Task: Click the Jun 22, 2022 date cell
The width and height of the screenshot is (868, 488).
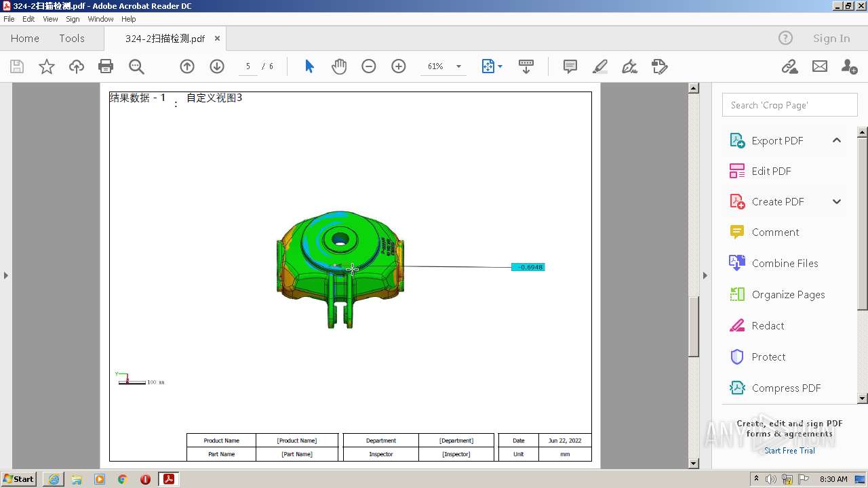Action: click(565, 441)
